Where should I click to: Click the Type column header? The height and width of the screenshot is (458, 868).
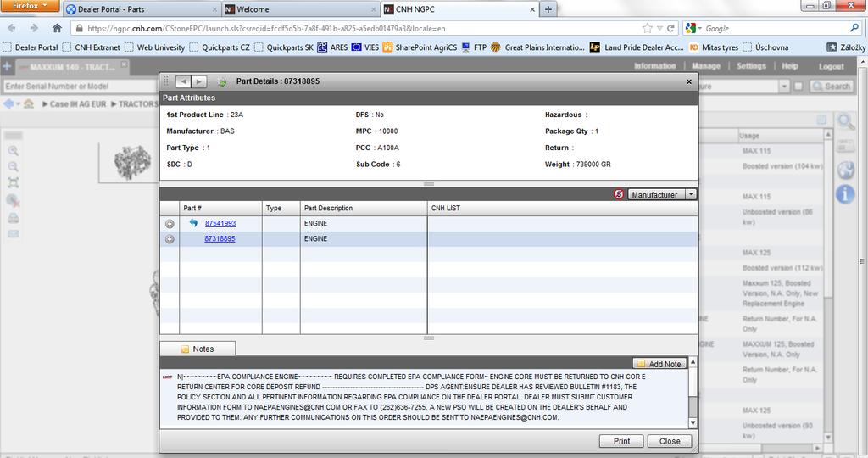click(x=281, y=209)
